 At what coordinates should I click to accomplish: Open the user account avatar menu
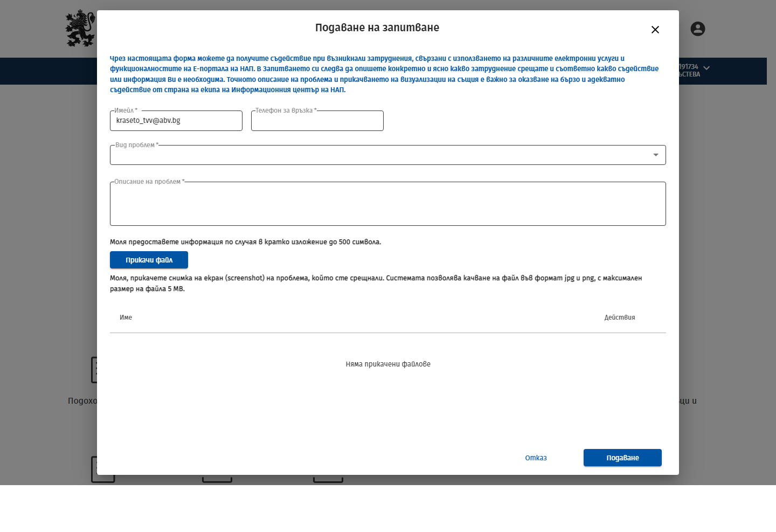698,29
